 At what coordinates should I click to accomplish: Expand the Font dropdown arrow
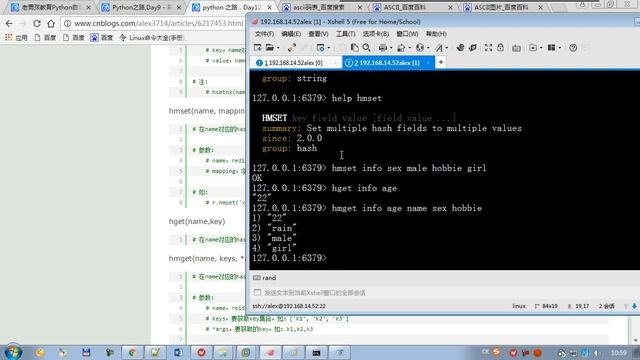click(447, 48)
